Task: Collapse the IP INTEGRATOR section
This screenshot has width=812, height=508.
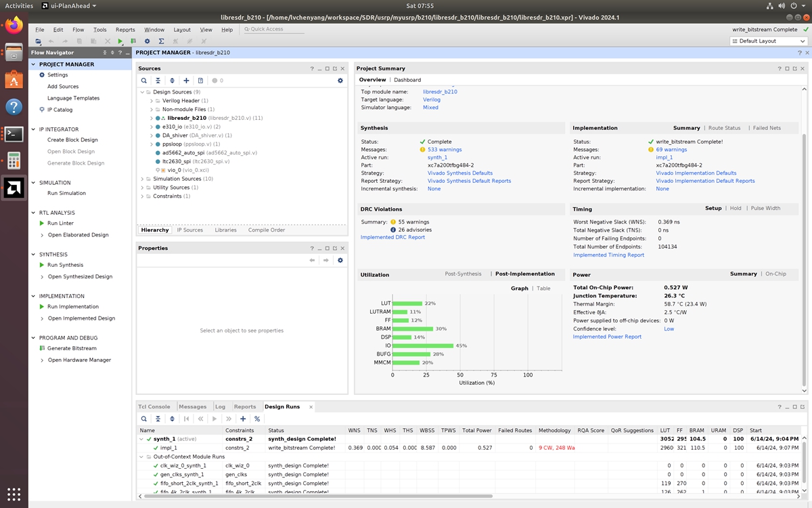Action: 34,129
